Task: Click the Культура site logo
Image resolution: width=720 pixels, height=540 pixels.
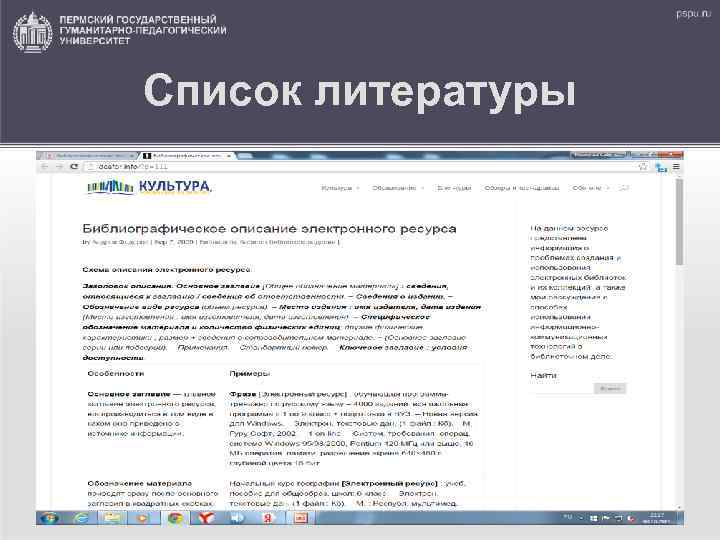Action: [x=149, y=186]
